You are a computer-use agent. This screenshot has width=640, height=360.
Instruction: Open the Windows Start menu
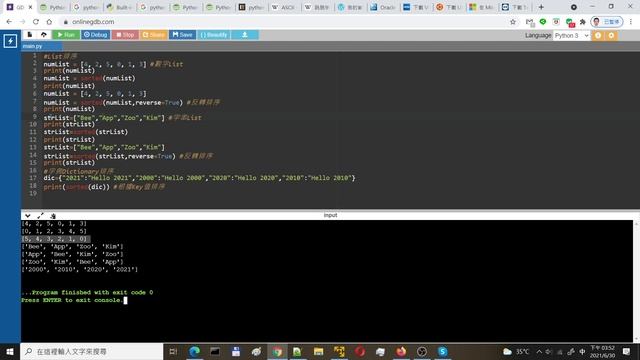[10, 351]
